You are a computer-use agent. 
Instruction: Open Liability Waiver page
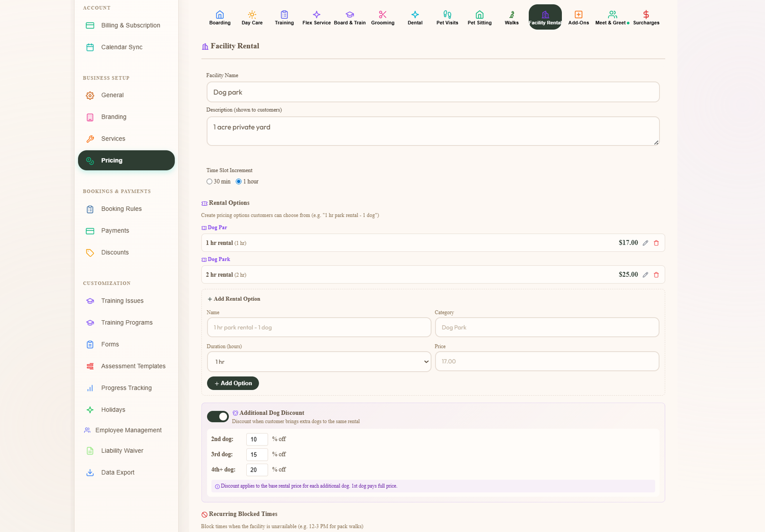click(x=126, y=451)
